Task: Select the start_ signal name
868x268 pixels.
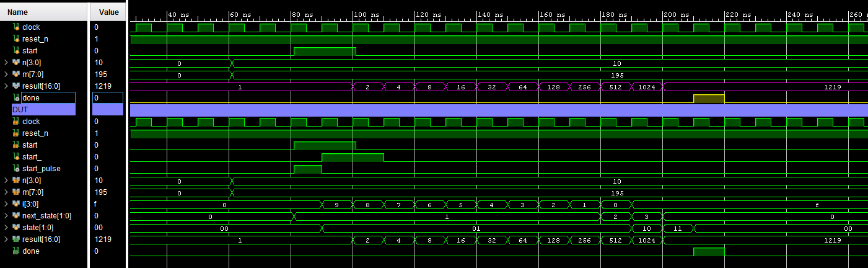Action: (32, 157)
